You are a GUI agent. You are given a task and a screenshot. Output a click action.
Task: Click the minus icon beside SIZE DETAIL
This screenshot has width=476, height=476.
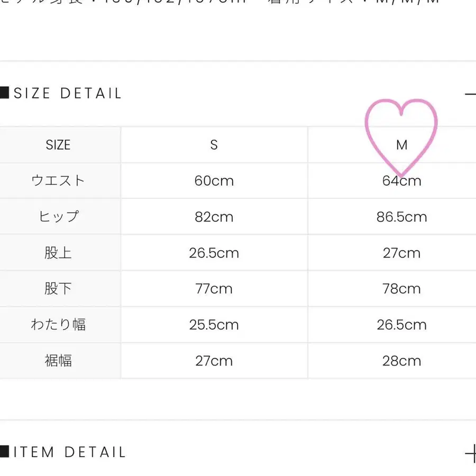tap(472, 94)
